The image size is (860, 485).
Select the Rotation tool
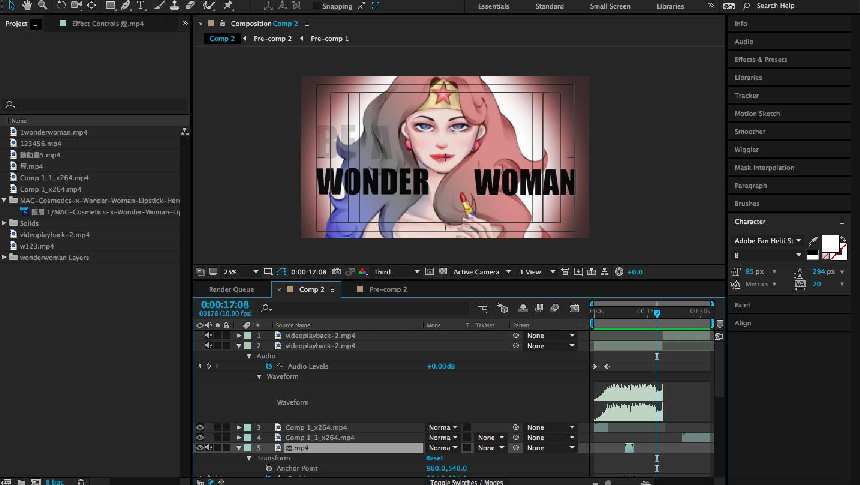click(x=61, y=5)
